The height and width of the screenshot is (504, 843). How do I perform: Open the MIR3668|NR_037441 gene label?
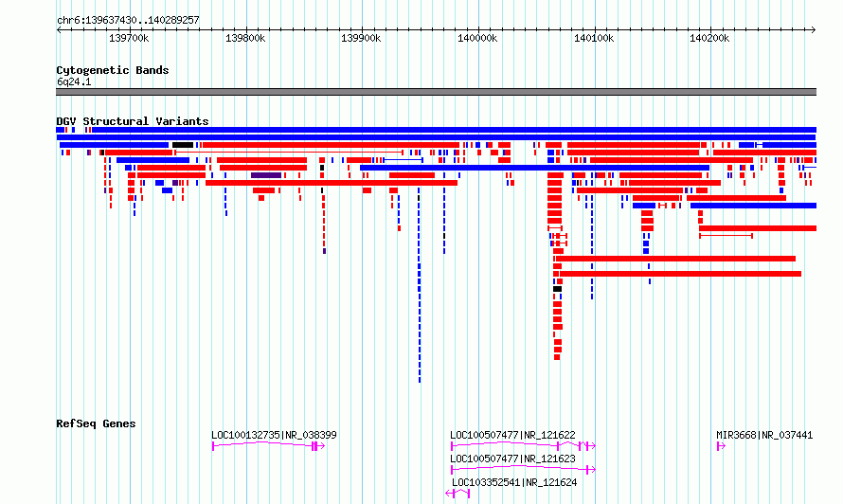764,435
